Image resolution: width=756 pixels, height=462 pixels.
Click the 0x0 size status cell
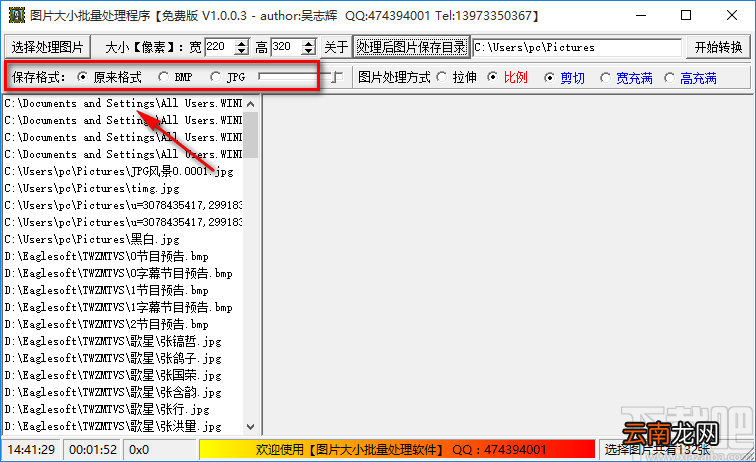pos(160,449)
